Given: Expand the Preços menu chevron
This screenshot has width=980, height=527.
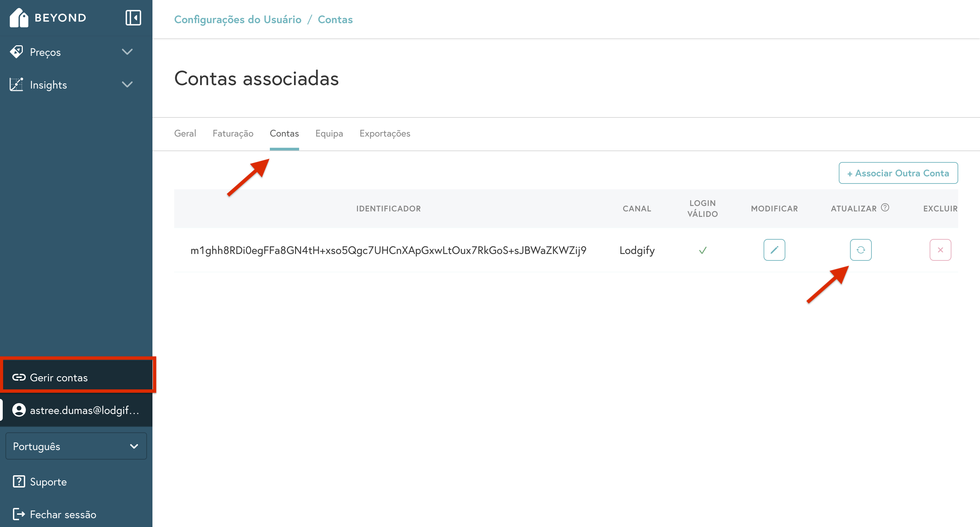Looking at the screenshot, I should pyautogui.click(x=127, y=52).
